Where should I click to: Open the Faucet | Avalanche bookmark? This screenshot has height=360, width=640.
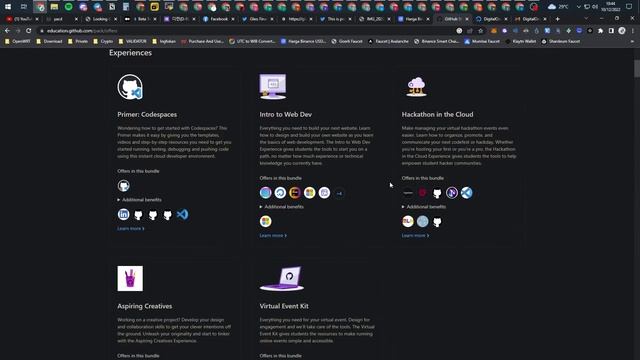388,41
